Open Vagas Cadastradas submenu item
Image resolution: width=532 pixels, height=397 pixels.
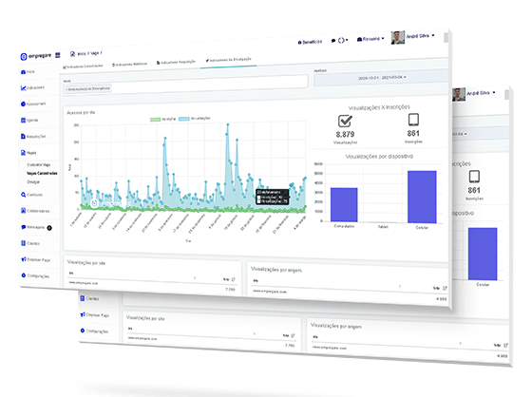42,174
